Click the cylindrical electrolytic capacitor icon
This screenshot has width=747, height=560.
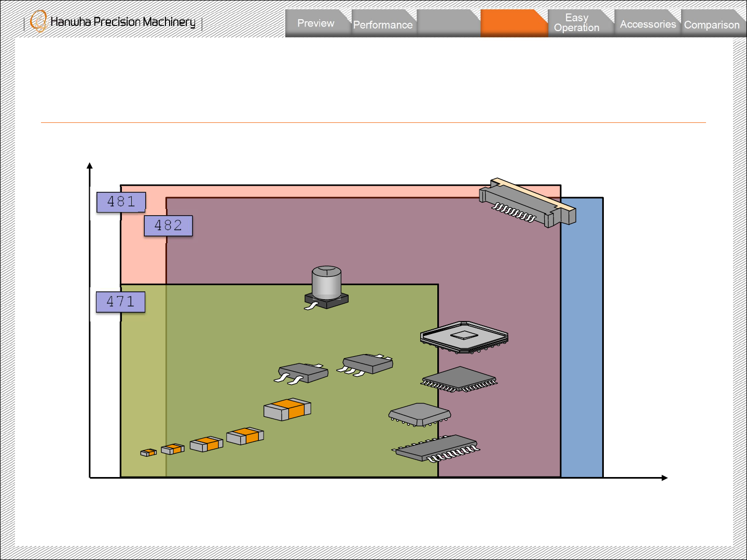[326, 288]
